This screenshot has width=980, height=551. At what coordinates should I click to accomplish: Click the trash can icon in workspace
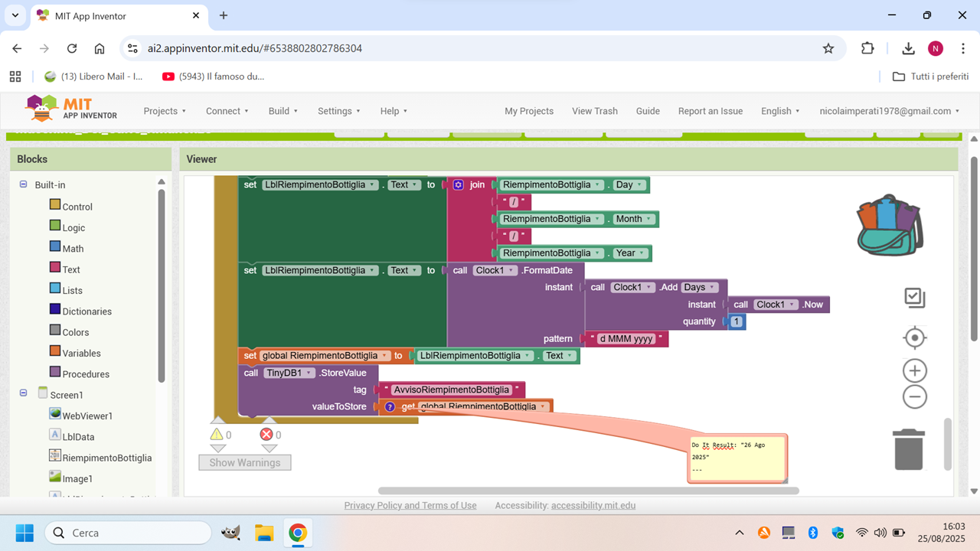tap(909, 449)
